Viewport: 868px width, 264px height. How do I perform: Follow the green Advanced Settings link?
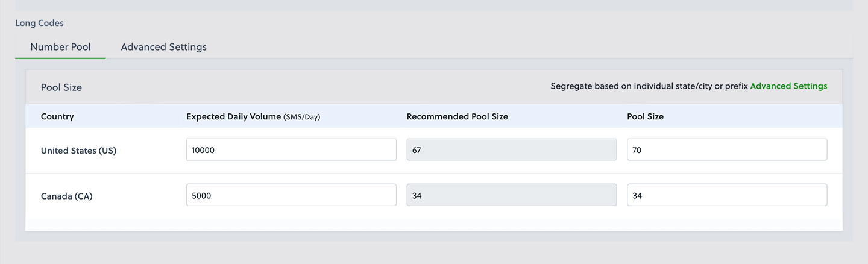tap(788, 86)
